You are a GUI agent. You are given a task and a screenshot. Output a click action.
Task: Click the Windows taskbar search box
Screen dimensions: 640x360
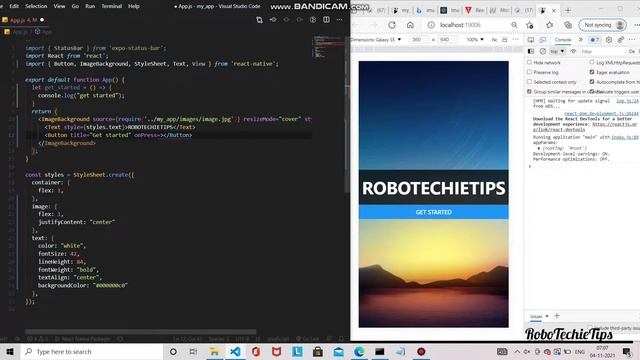92,351
